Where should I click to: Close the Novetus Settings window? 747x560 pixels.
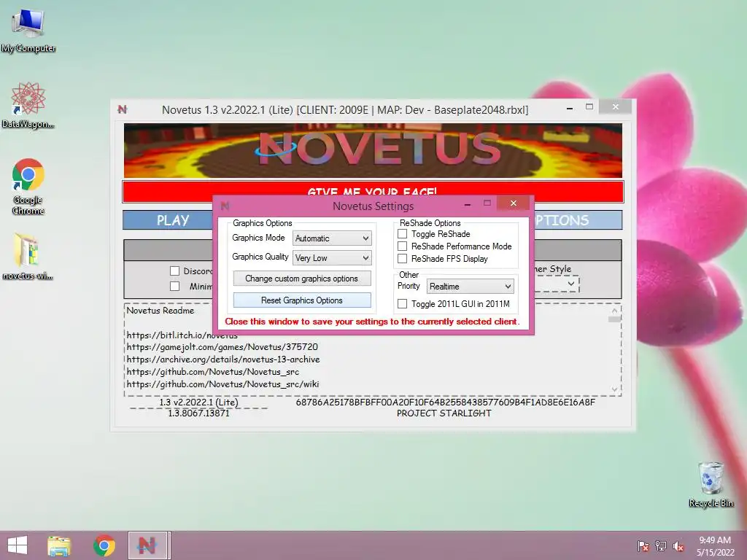(x=513, y=203)
